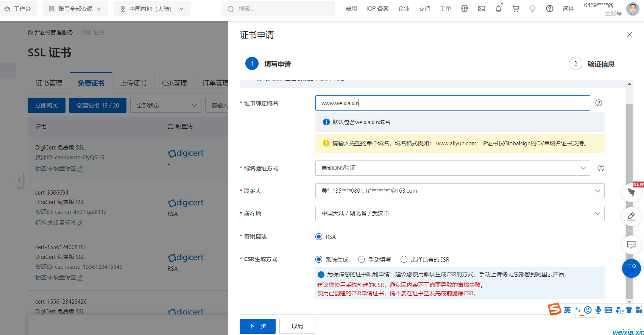Edit tag for cas-ivauto-OyQ61G certificate
This screenshot has width=644, height=335.
coord(80,168)
